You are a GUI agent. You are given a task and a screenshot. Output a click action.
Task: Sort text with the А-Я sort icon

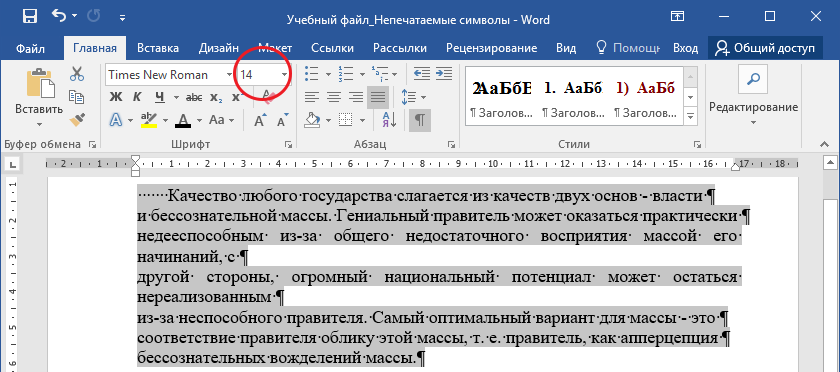pos(389,120)
